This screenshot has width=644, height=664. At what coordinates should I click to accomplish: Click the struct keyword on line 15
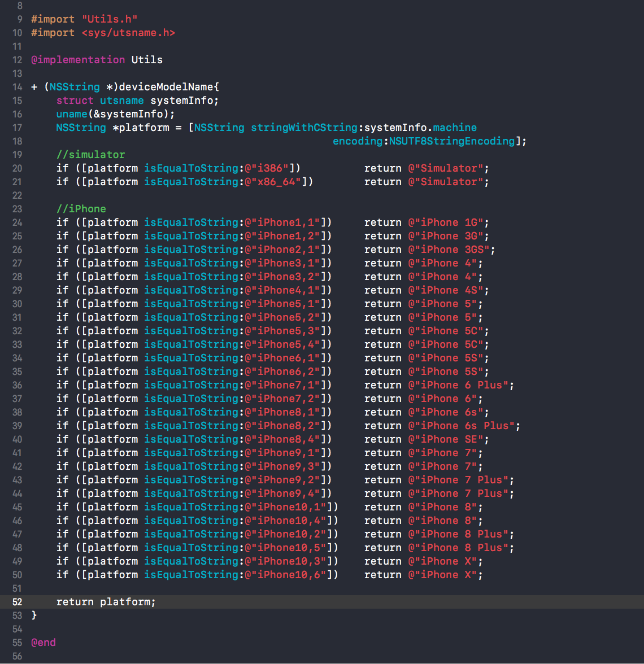(75, 101)
